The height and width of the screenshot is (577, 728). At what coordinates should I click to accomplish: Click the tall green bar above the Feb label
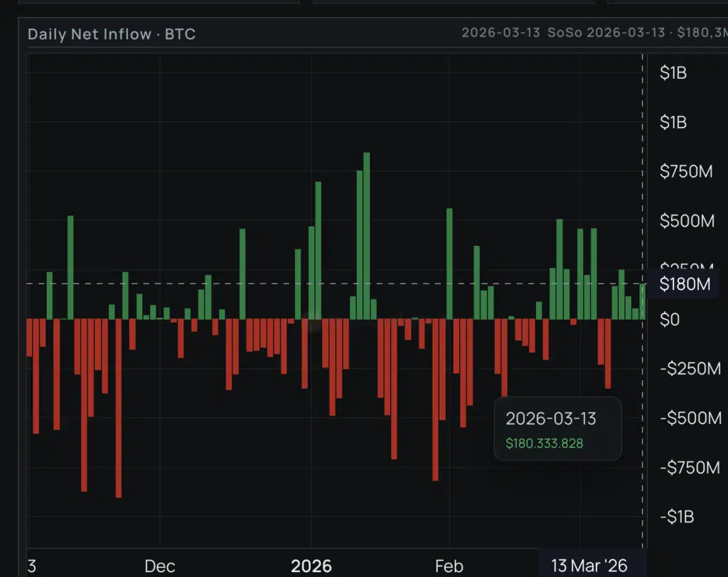(449, 264)
